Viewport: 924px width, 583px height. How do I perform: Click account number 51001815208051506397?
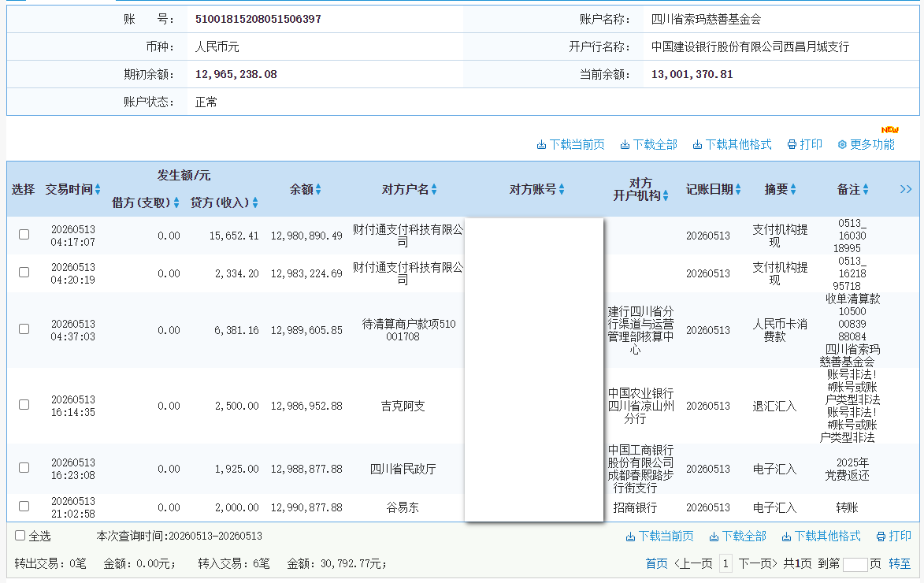[258, 19]
